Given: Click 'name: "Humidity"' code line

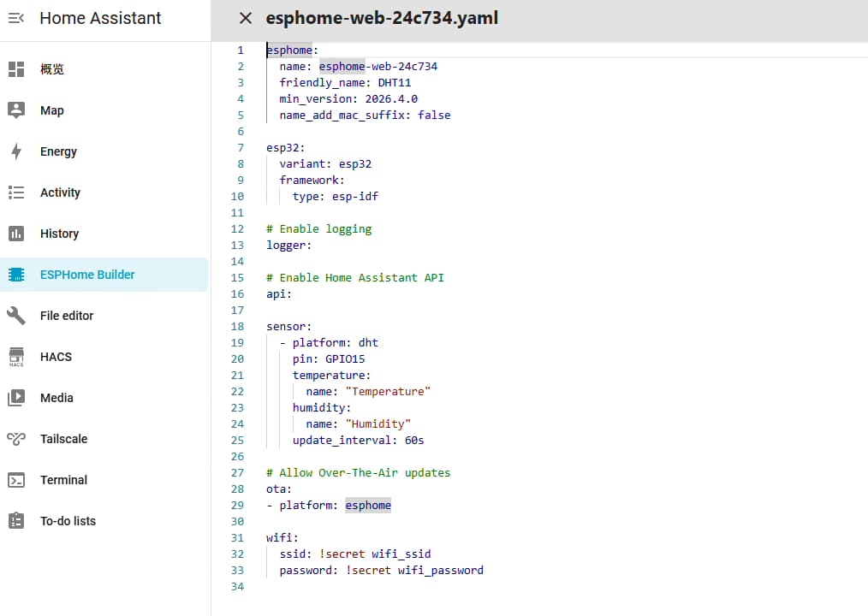Looking at the screenshot, I should pyautogui.click(x=358, y=424).
